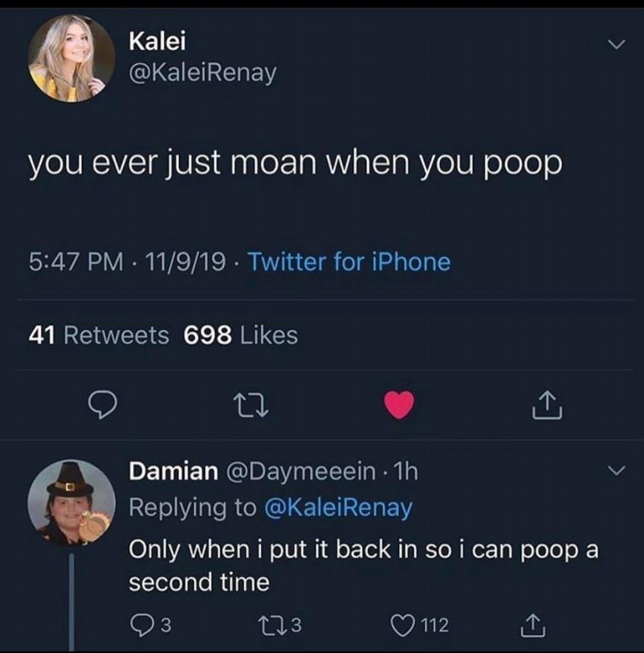Click the Kalei display name
Screen dimensions: 644x653
click(x=157, y=42)
